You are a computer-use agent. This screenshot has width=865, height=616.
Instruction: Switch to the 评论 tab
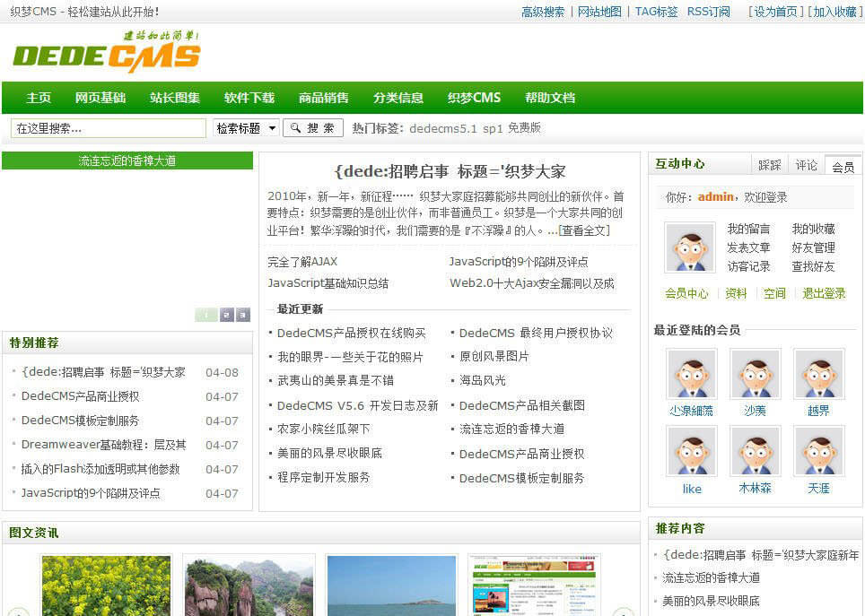(806, 165)
